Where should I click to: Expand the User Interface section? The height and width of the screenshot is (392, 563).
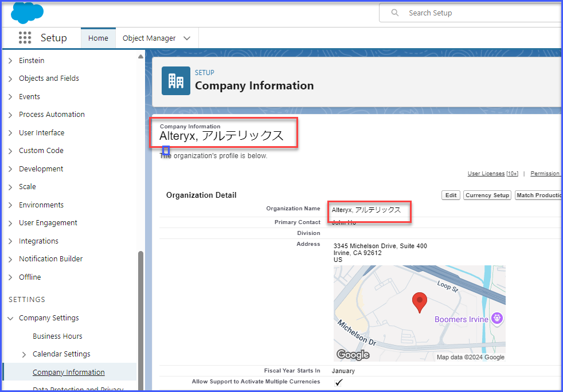pyautogui.click(x=10, y=133)
